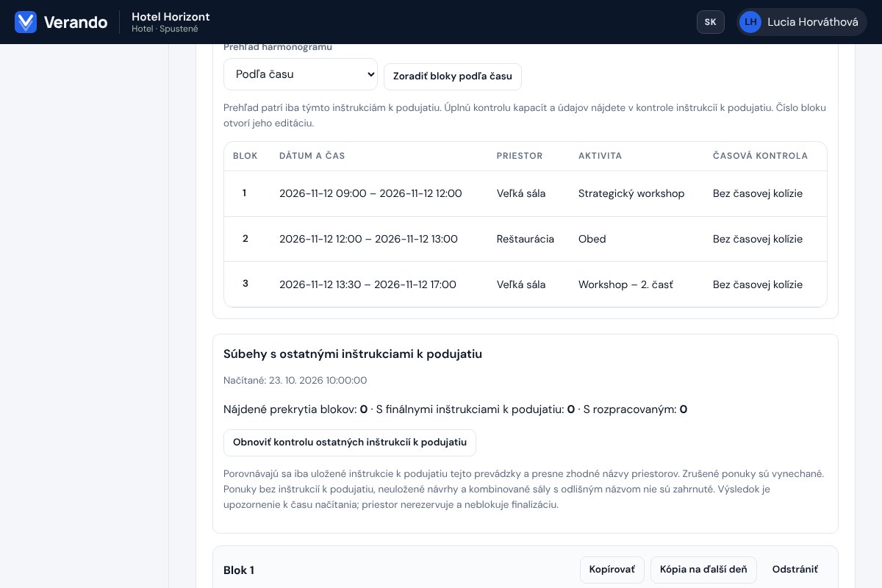Click the Časová kontrola column header
882x588 pixels.
tap(760, 156)
